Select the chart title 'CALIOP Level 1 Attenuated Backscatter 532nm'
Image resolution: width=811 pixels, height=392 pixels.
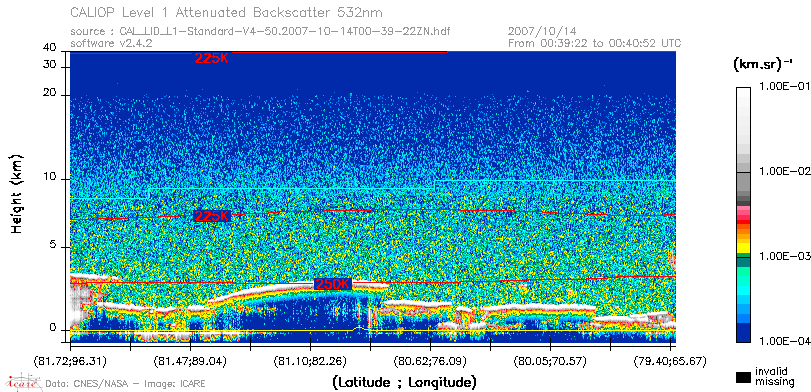227,12
